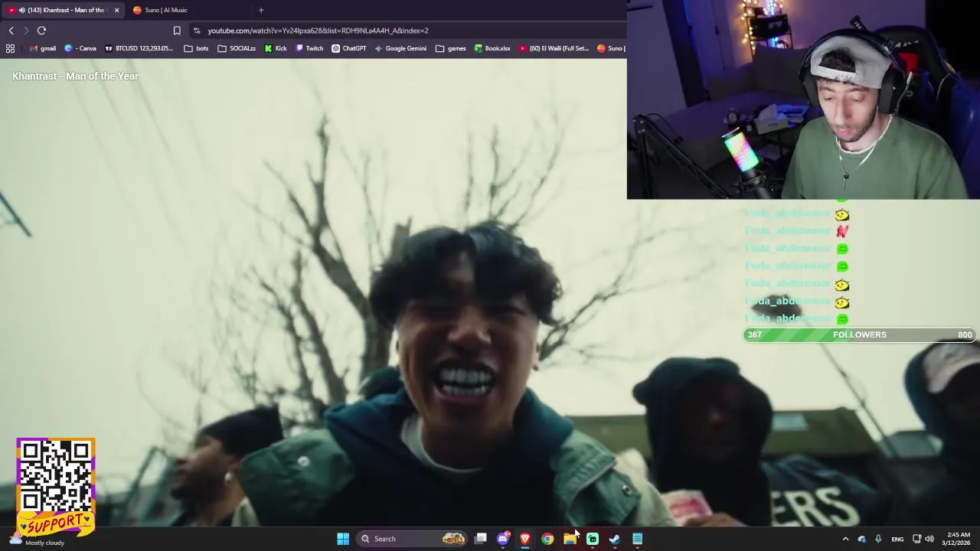980x551 pixels.
Task: Click the cloud sync tray icon
Action: click(x=862, y=539)
